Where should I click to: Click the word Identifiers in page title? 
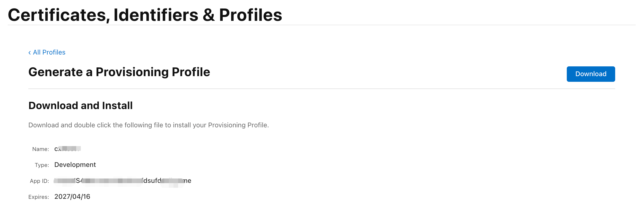tap(156, 15)
